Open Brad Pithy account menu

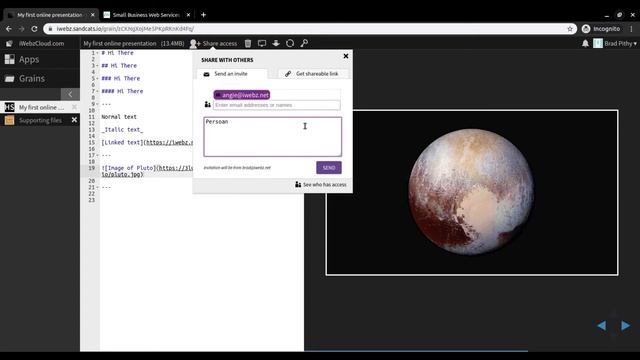coord(615,43)
